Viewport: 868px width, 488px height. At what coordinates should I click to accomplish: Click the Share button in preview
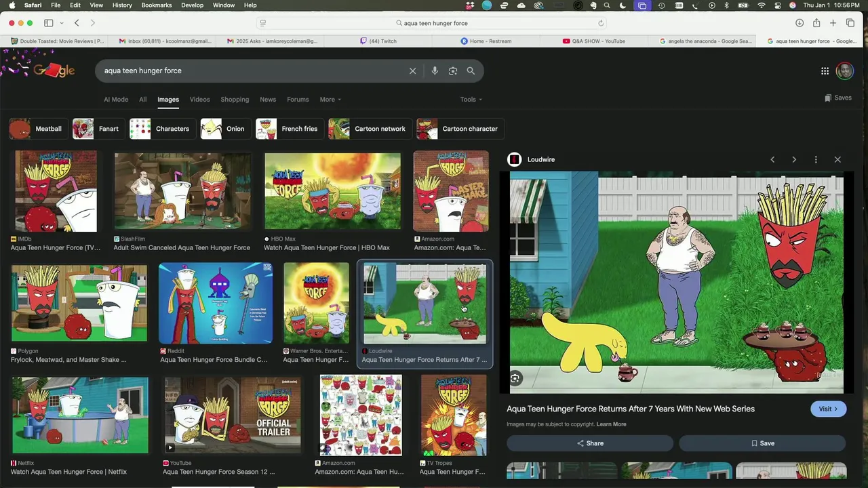coord(590,443)
